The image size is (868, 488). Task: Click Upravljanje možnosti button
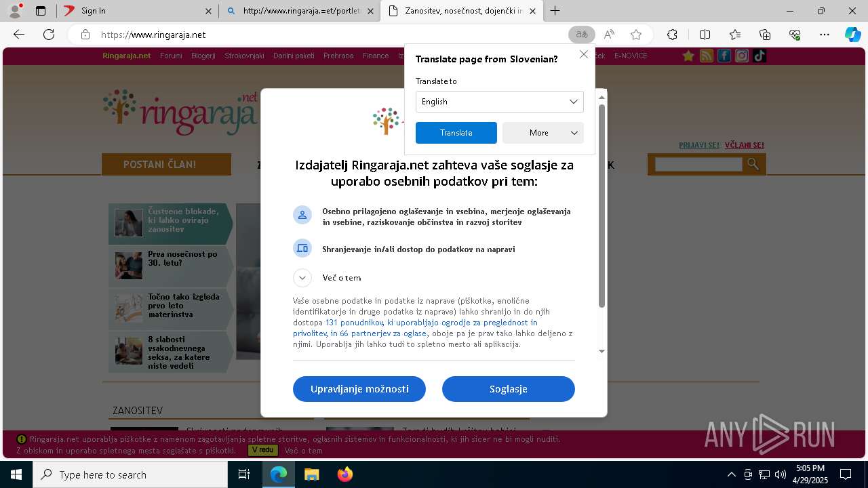point(359,389)
